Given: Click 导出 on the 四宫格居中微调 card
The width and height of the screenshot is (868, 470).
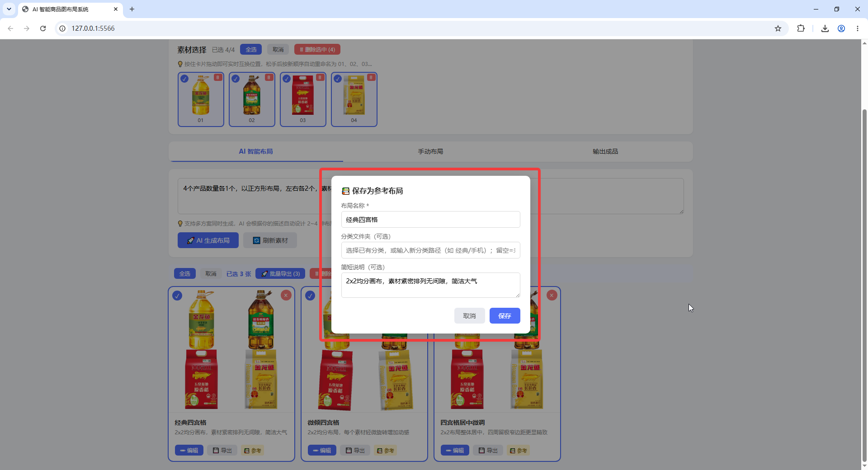Looking at the screenshot, I should click(x=488, y=451).
